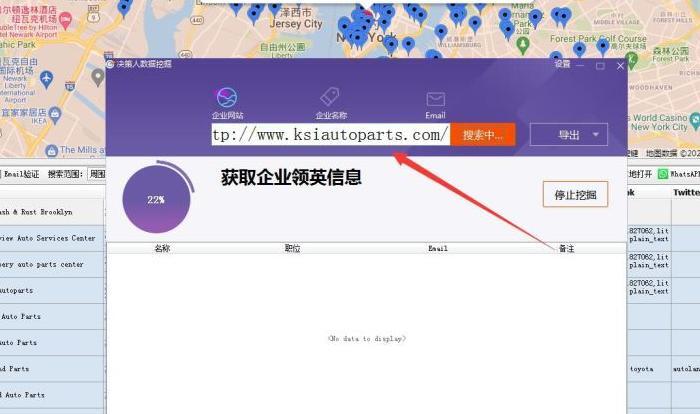Select the 企业网站 search mode icon
700x414 pixels.
(227, 98)
